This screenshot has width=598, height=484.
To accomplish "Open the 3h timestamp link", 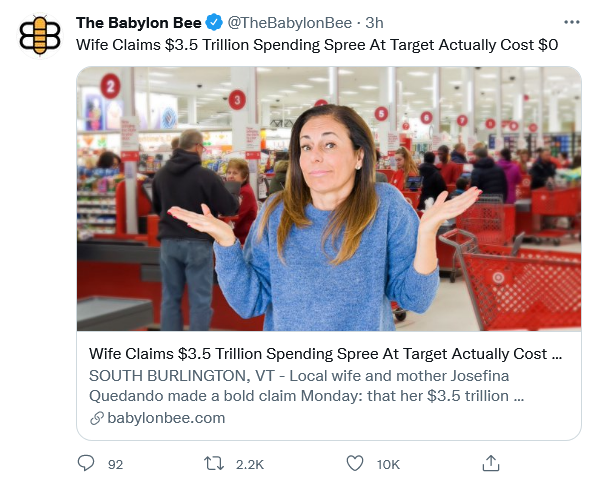I will point(374,23).
